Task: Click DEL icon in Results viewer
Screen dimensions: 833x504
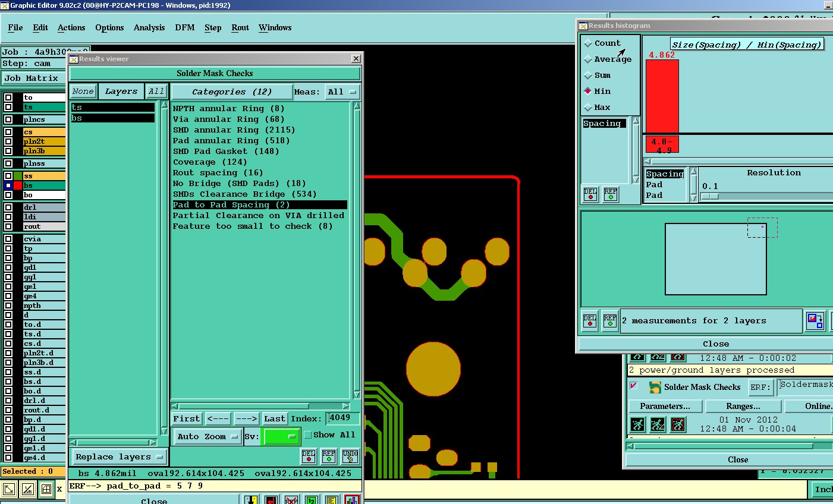Action: click(309, 456)
